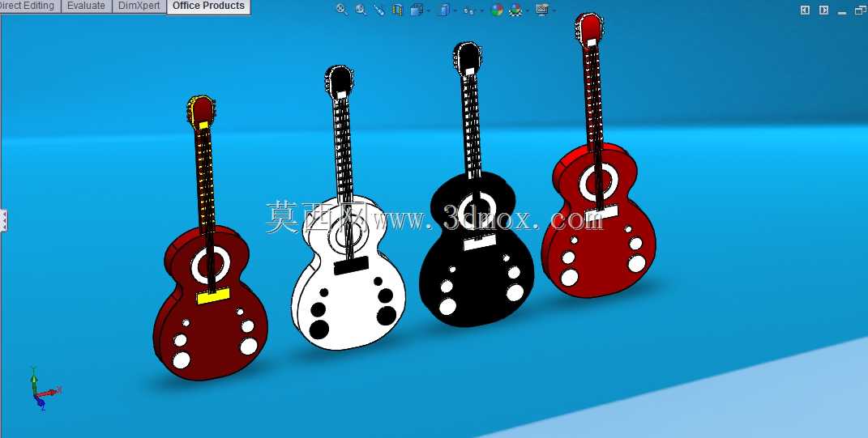Open the View Orientation dropdown arrow
The width and height of the screenshot is (868, 438).
point(428,11)
